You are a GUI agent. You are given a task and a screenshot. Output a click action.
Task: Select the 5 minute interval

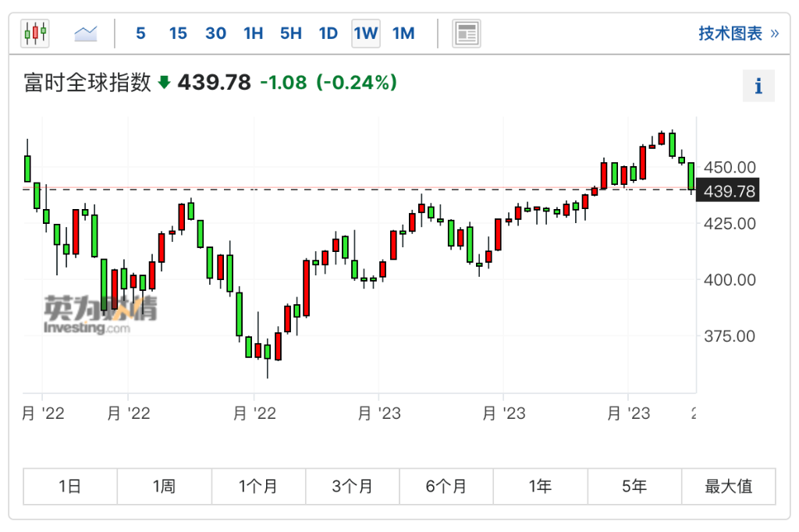pyautogui.click(x=140, y=34)
